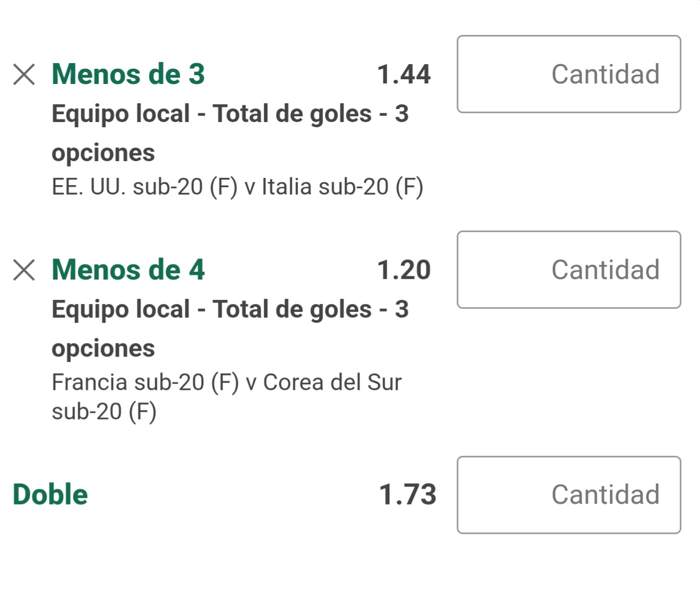Image resolution: width=700 pixels, height=598 pixels.
Task: Focus the Cantidad field for Menos de 4
Action: tap(569, 270)
